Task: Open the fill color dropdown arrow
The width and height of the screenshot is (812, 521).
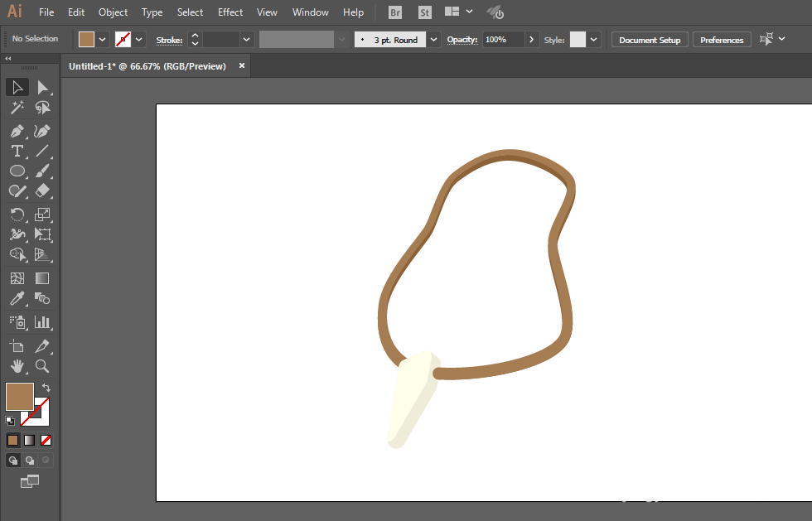Action: point(102,40)
